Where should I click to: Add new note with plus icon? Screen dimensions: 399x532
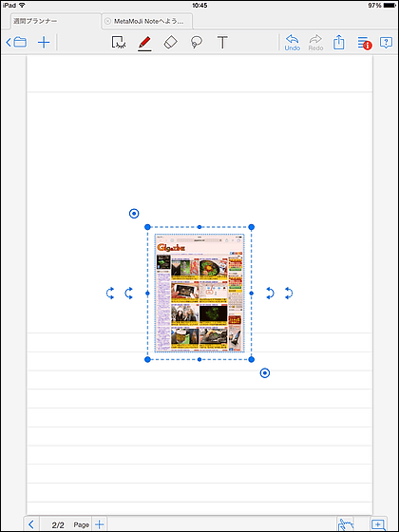(x=44, y=43)
